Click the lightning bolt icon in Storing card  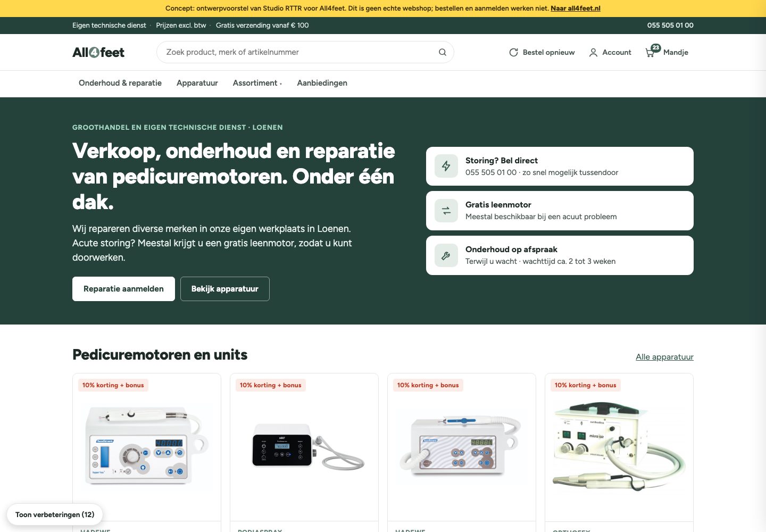[x=446, y=166]
